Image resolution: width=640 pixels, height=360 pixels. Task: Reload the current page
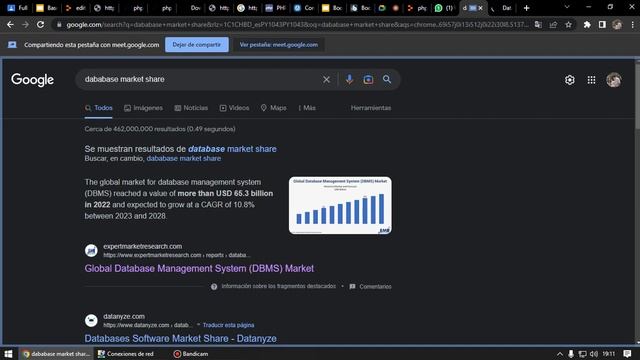click(x=40, y=25)
